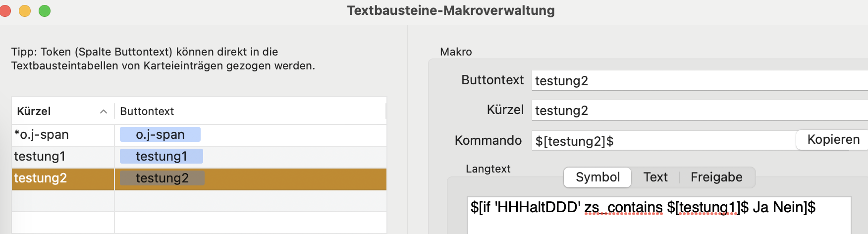Switch to the Text tab
This screenshot has width=868, height=234.
(x=655, y=177)
